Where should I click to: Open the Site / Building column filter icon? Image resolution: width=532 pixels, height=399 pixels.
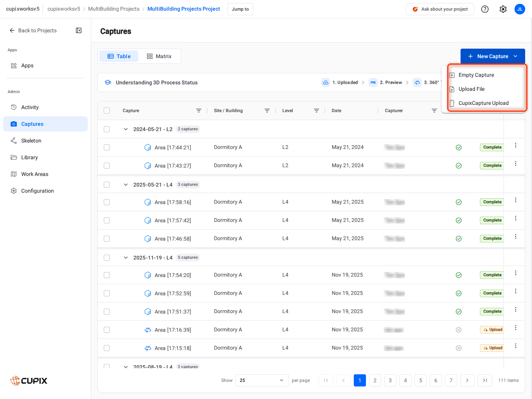point(267,111)
